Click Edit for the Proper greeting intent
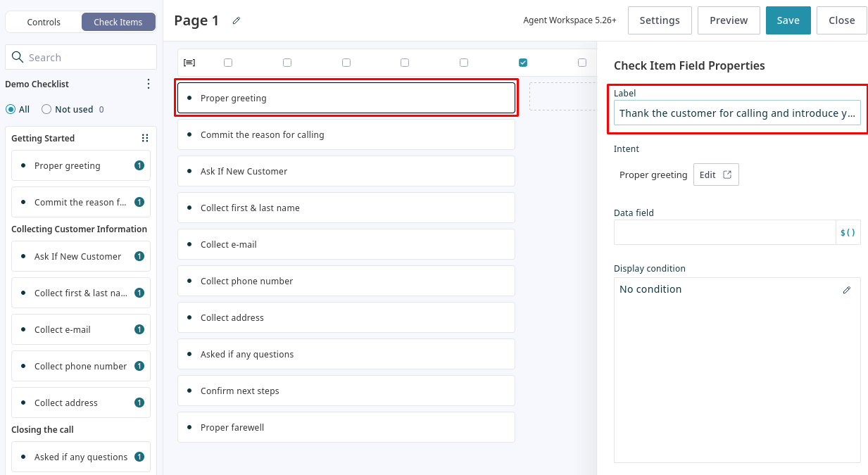This screenshot has height=475, width=868. [715, 175]
